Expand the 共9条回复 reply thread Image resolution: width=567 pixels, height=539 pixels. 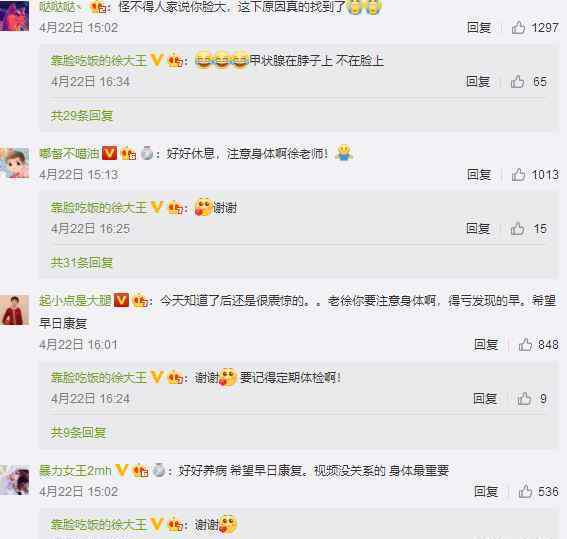tap(78, 432)
